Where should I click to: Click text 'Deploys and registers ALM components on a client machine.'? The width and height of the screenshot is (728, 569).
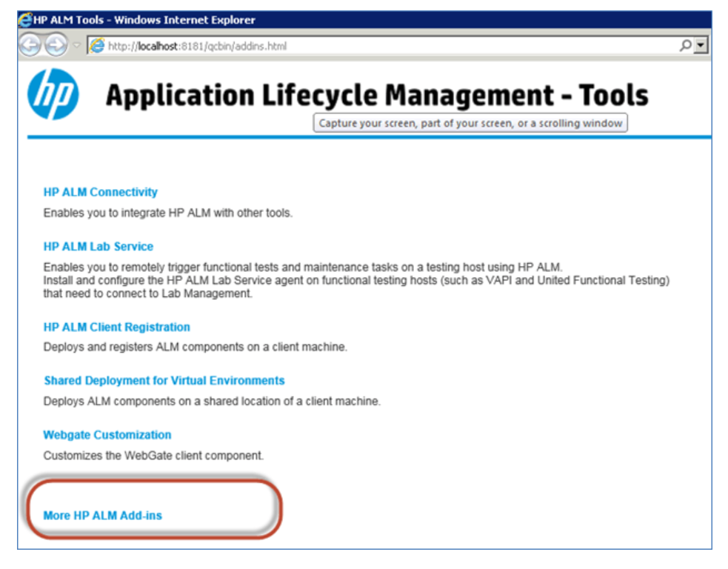point(195,347)
